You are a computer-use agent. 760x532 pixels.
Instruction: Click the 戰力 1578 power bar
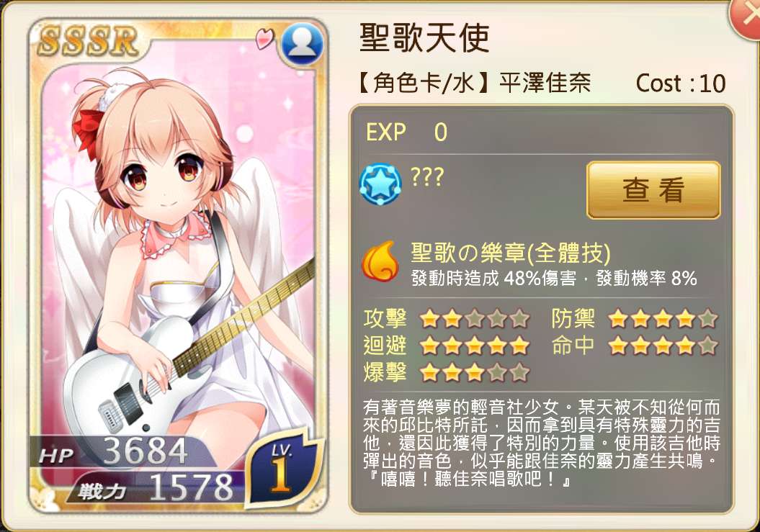156,487
